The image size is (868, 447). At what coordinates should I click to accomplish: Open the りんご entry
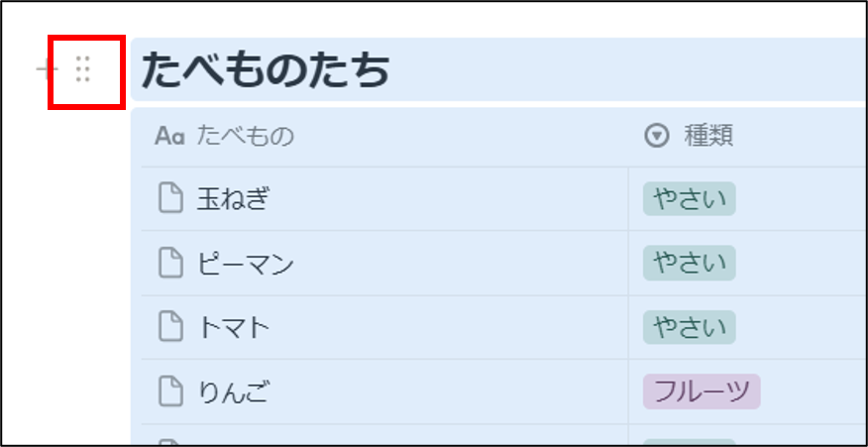[x=233, y=391]
